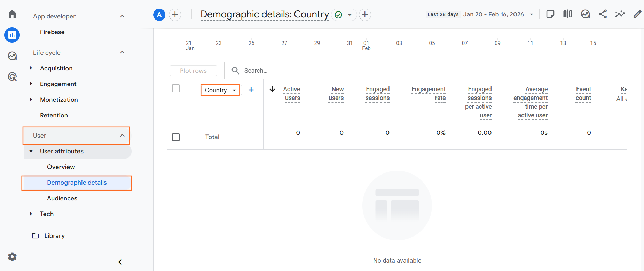Open Insights icon in toolbar
Image resolution: width=644 pixels, height=271 pixels.
click(x=585, y=14)
